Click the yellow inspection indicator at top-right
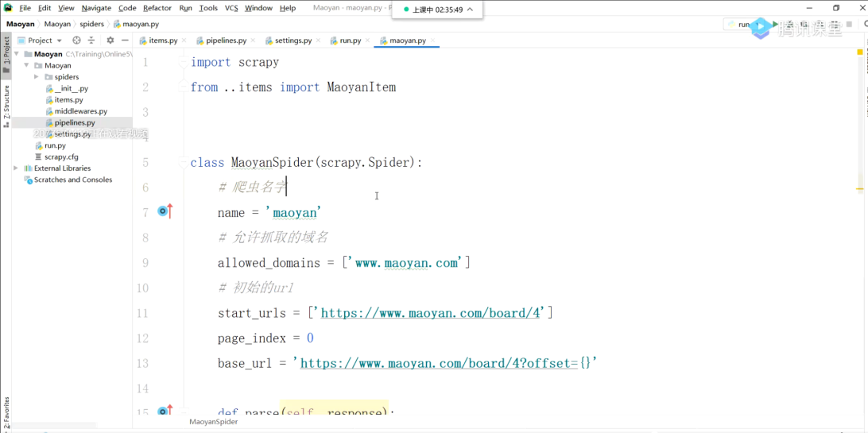The width and height of the screenshot is (868, 433). (860, 52)
